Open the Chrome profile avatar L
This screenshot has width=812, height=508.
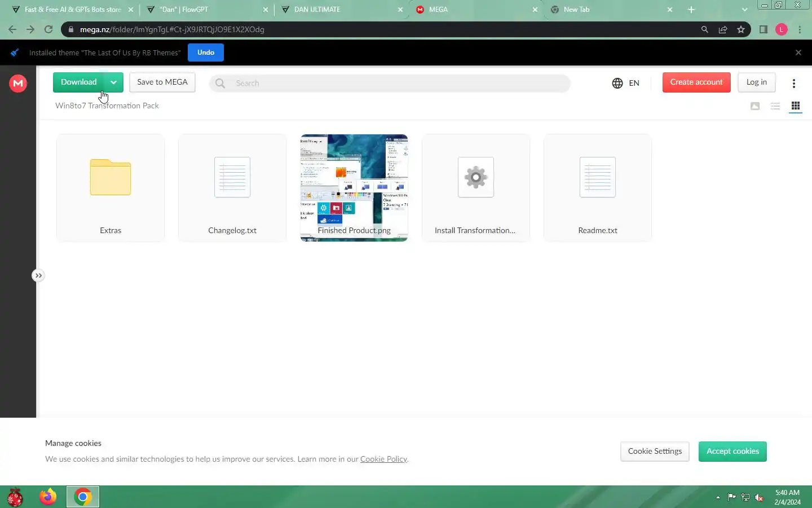(x=782, y=29)
